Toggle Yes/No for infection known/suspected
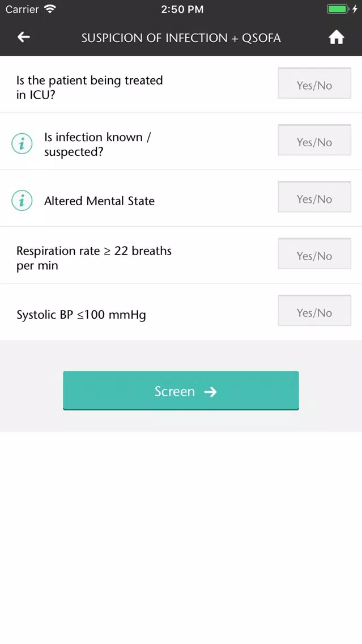Viewport: 362px width, 644px height. point(314,140)
